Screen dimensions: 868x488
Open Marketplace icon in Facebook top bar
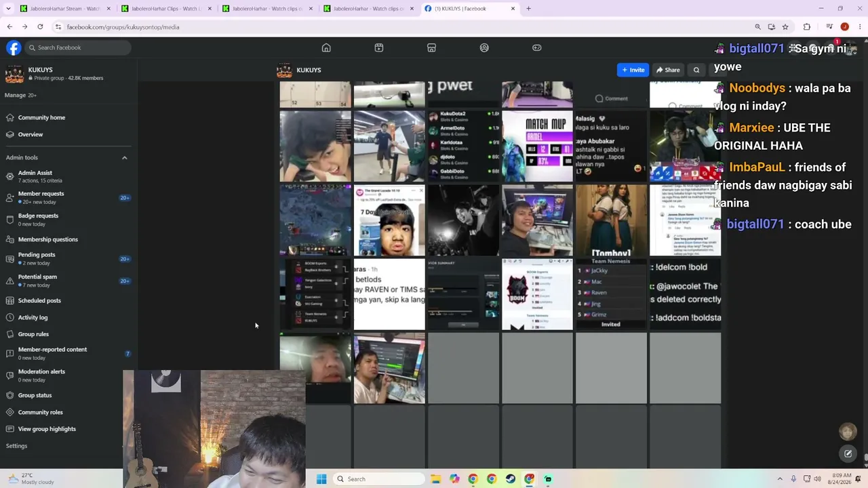pyautogui.click(x=431, y=47)
